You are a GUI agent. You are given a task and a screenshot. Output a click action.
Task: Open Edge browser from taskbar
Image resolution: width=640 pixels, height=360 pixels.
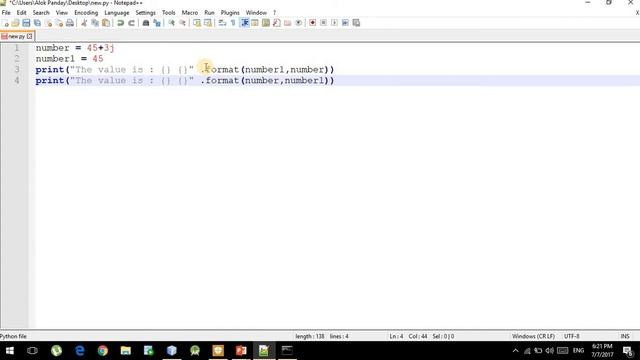[80, 351]
